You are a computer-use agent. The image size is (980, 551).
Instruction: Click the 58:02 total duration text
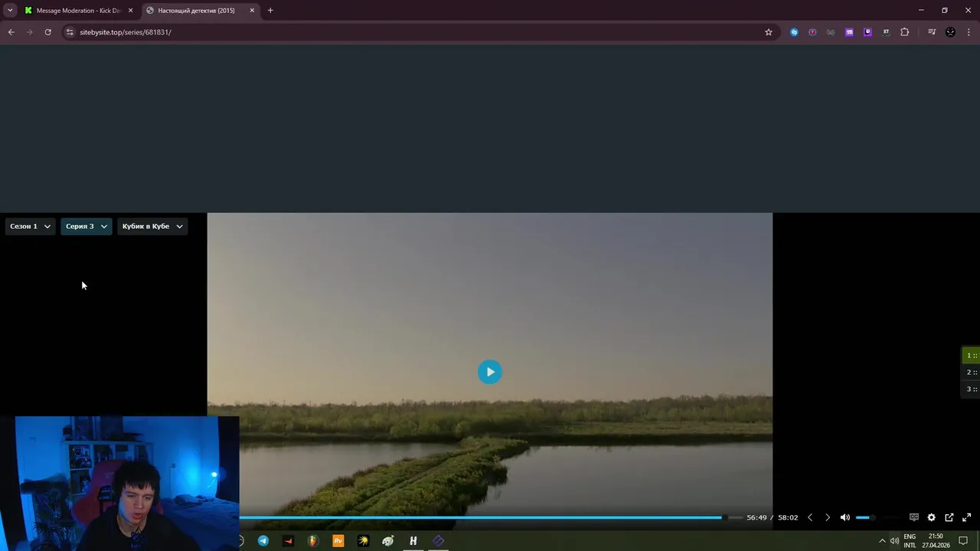[788, 517]
